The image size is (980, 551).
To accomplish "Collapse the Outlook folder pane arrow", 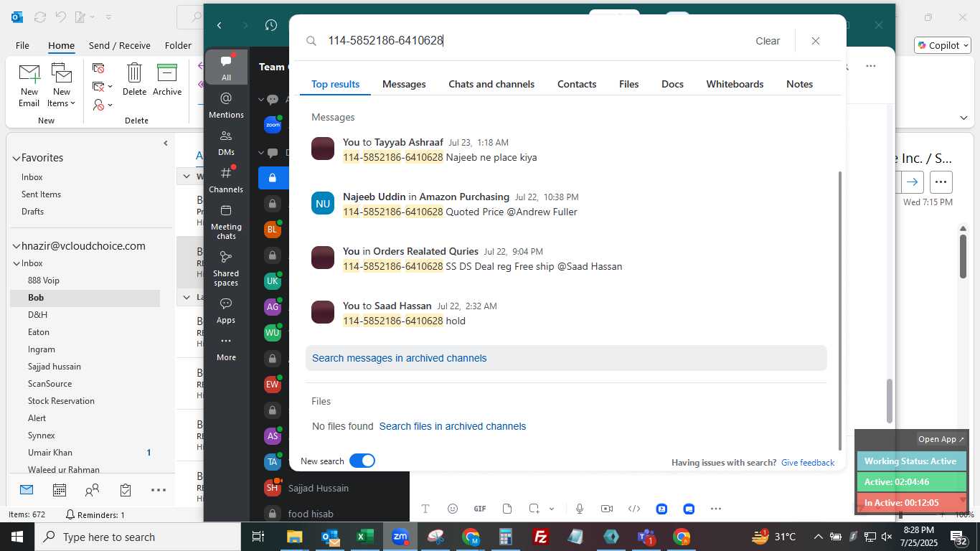I will point(166,143).
